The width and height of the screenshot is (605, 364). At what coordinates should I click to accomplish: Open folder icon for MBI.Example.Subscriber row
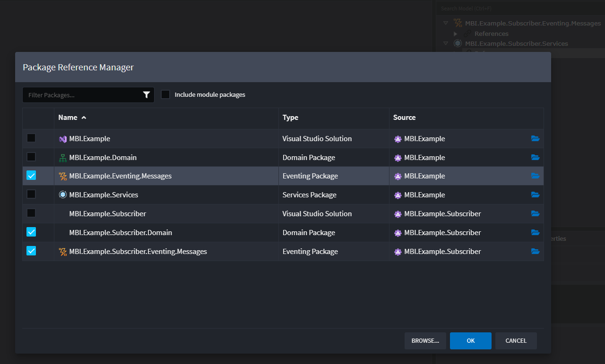(535, 213)
